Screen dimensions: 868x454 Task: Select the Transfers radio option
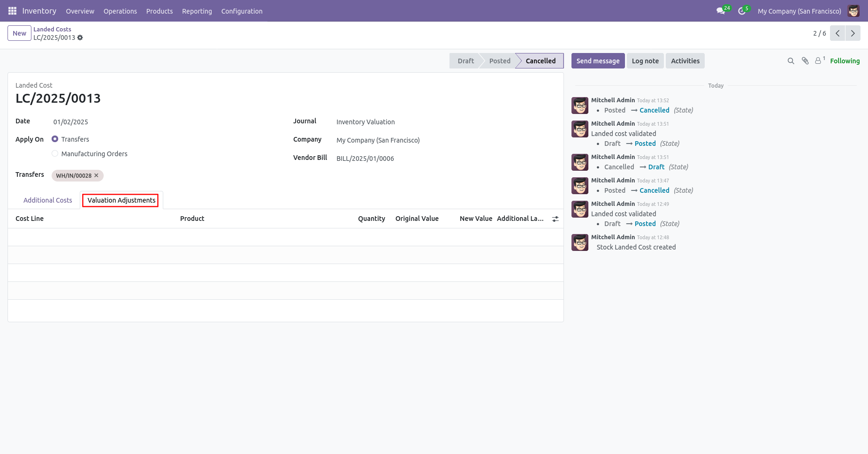[x=55, y=139]
